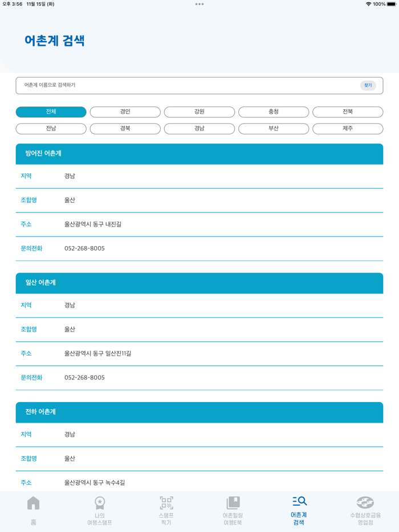Click 경남 region value in 방어진 card
Viewport: 399px width, 532px height.
[x=70, y=176]
